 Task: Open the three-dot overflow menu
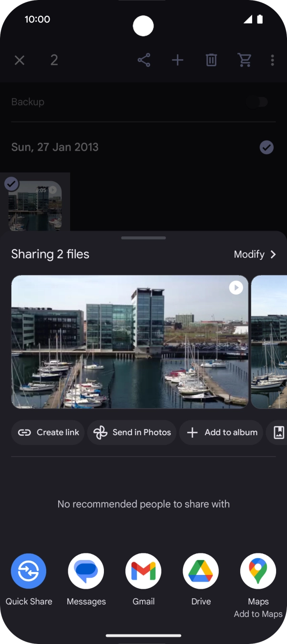(x=272, y=60)
